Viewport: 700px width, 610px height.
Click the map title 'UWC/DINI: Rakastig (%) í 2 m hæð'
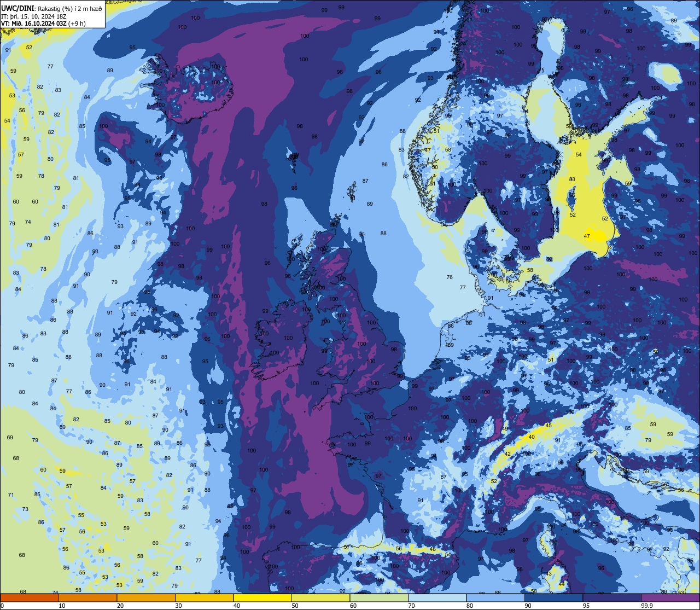[x=52, y=8]
